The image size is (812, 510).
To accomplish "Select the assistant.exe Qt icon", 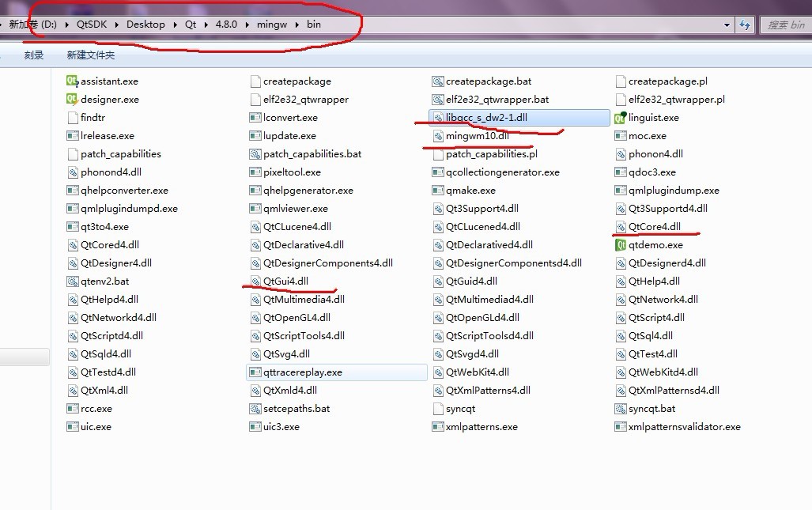I will pos(72,81).
